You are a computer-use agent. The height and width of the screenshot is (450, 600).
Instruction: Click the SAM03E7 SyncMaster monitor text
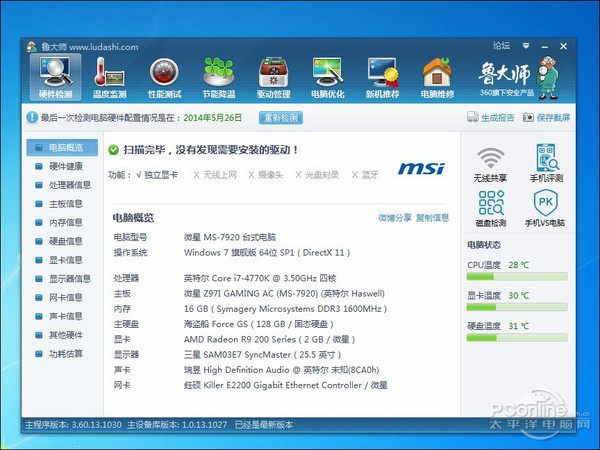pyautogui.click(x=262, y=355)
